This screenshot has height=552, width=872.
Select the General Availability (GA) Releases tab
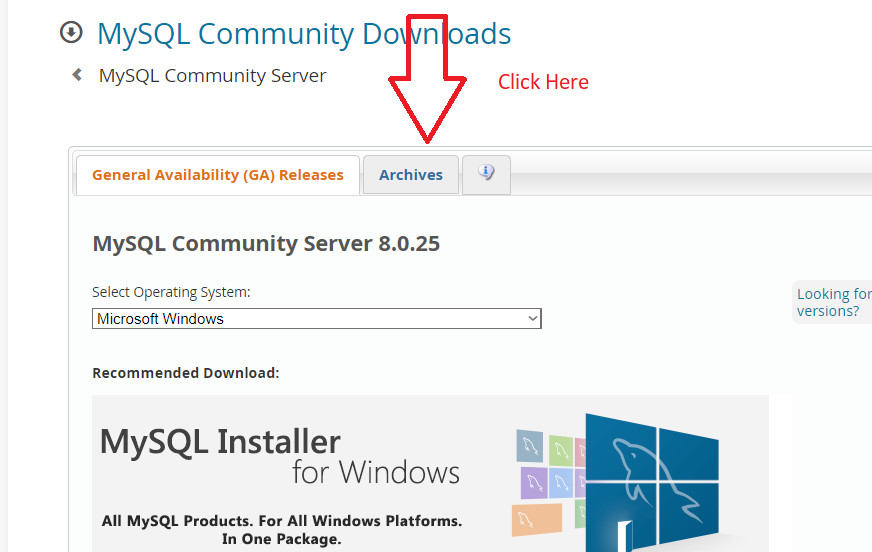[x=217, y=175]
